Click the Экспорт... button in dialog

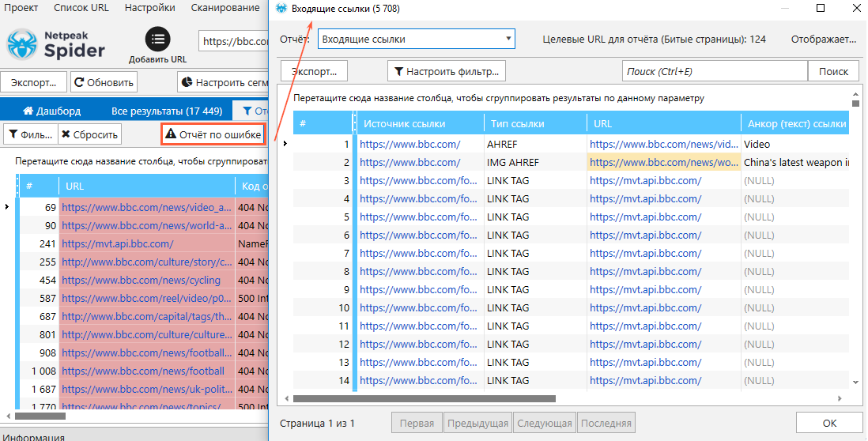[315, 71]
